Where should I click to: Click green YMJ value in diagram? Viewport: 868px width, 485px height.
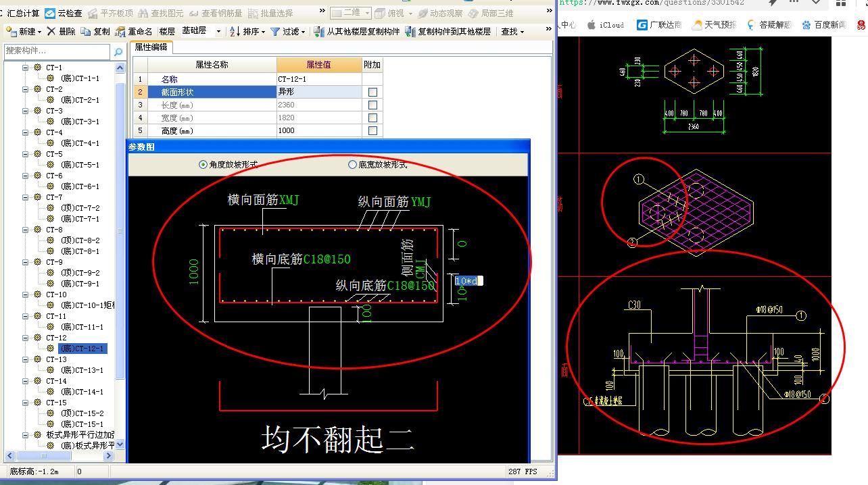point(420,202)
